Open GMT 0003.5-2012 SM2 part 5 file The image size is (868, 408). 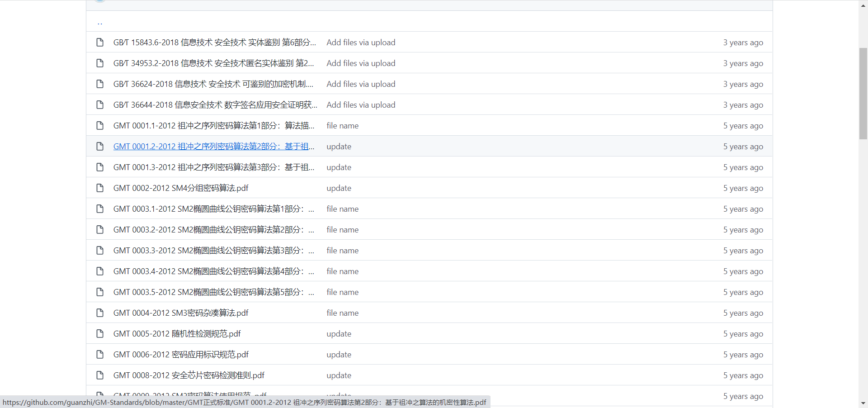[x=213, y=292]
